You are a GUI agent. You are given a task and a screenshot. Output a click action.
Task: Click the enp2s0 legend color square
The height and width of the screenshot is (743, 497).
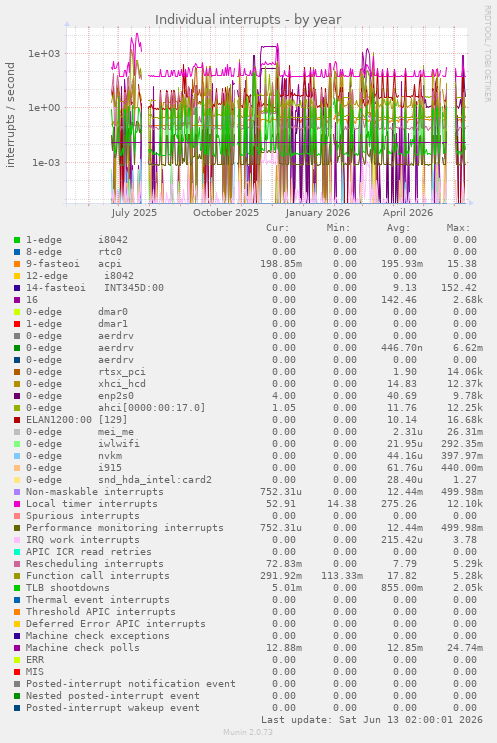coord(17,396)
